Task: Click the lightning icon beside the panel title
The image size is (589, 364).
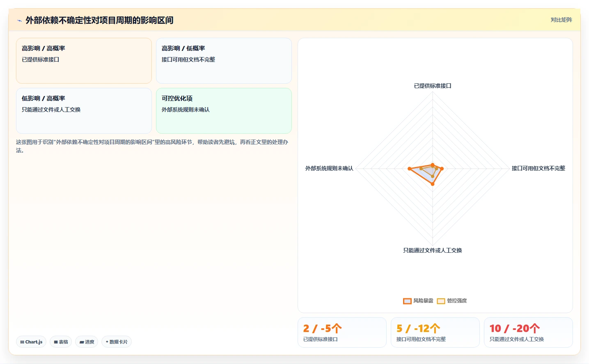Action: pos(19,21)
